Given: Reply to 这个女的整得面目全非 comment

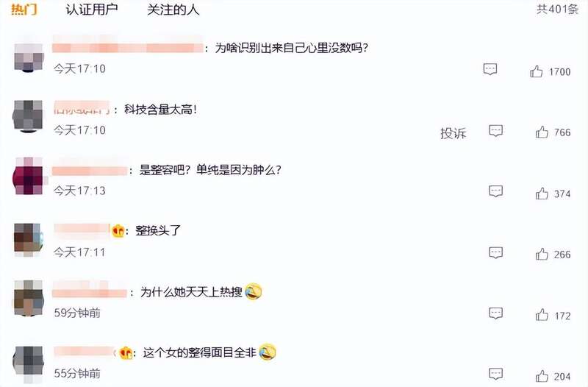Looking at the screenshot, I should tap(495, 374).
